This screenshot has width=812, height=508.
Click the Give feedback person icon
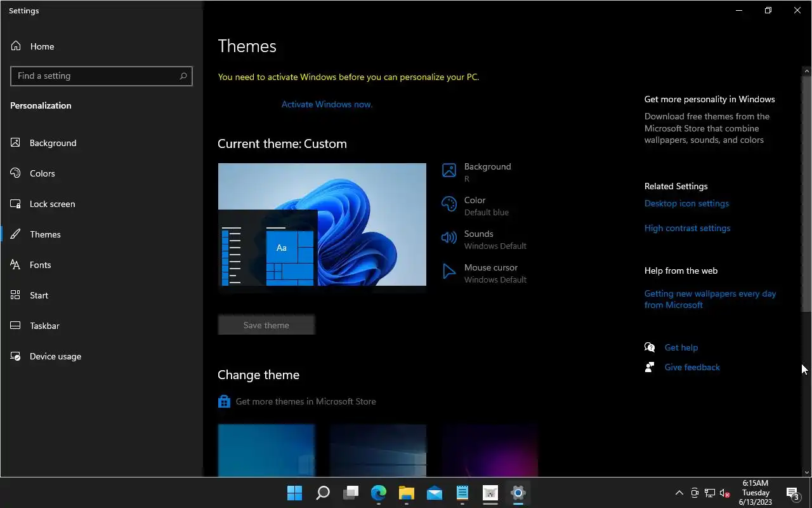click(x=650, y=367)
